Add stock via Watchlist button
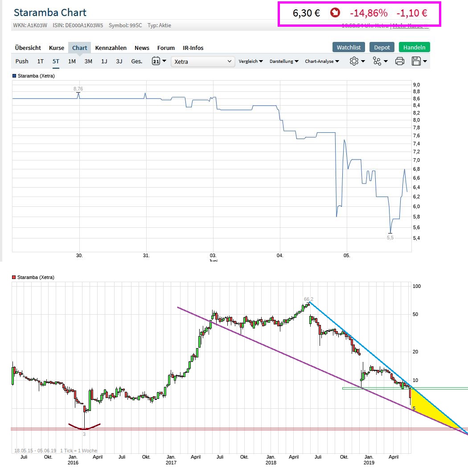 pos(349,47)
